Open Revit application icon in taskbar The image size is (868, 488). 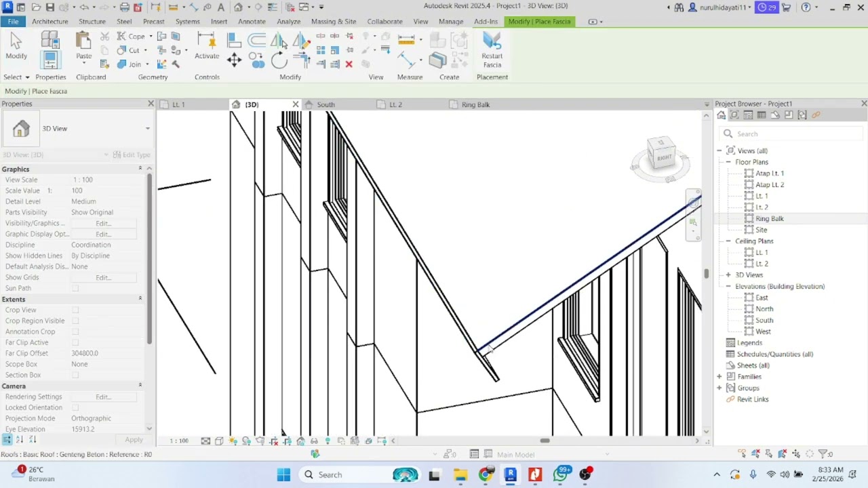point(511,474)
